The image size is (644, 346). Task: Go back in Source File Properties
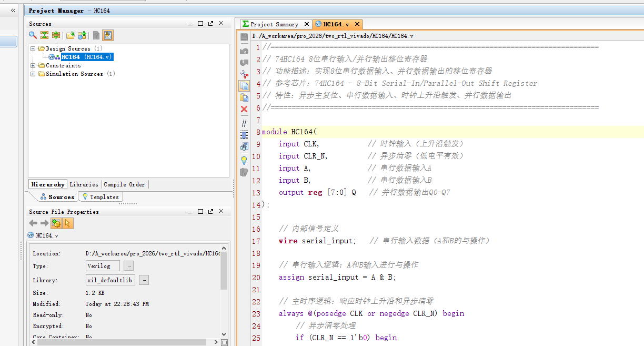tap(33, 223)
